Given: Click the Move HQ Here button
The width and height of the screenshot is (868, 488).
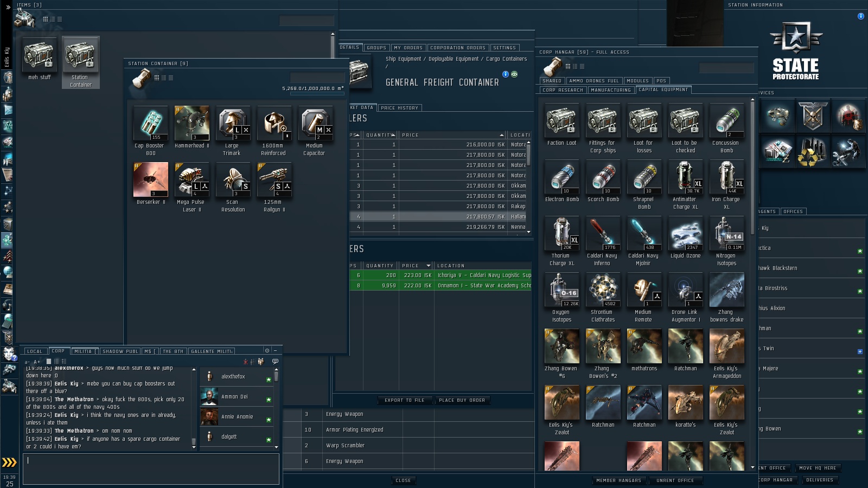Looking at the screenshot, I should click(x=817, y=468).
